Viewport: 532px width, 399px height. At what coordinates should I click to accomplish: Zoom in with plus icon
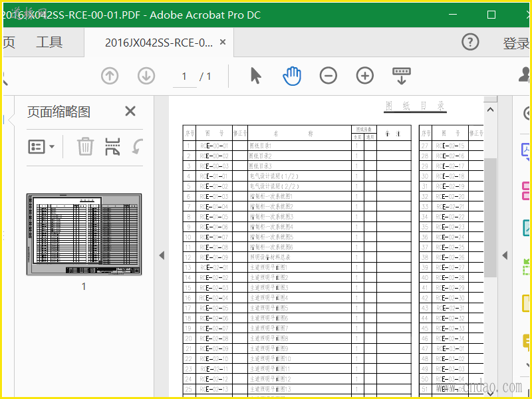point(364,75)
